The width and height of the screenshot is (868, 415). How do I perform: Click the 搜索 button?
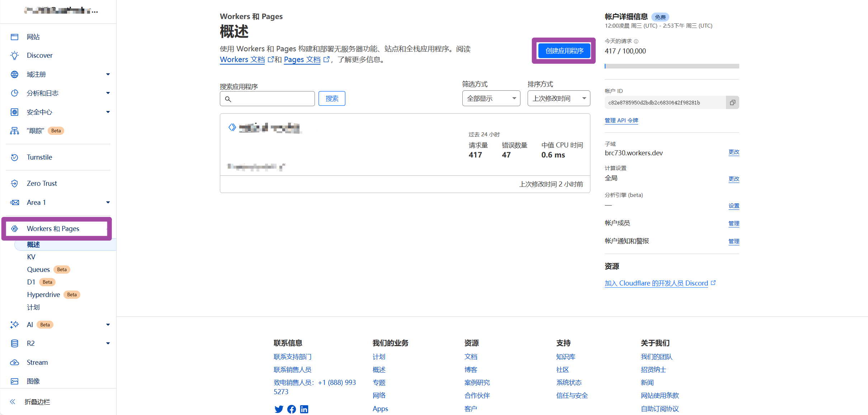(x=332, y=99)
